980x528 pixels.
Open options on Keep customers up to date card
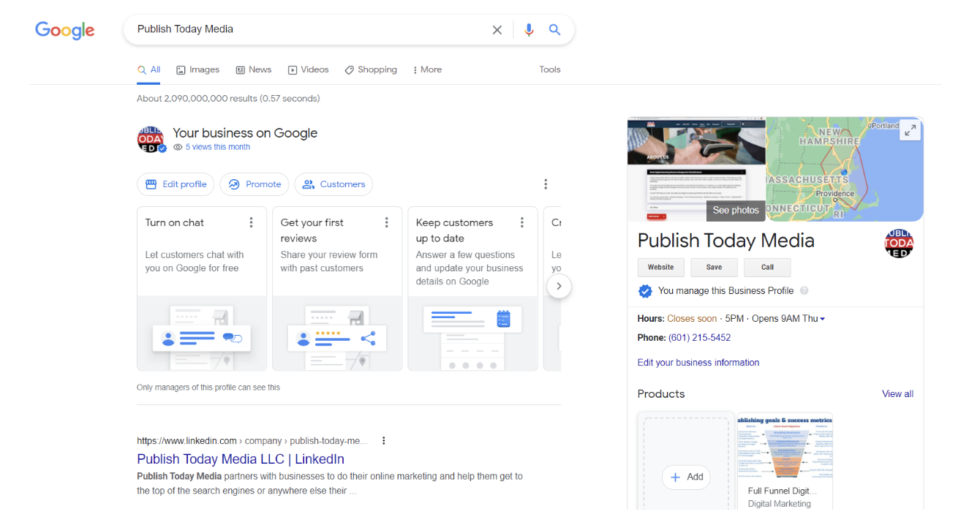(522, 222)
